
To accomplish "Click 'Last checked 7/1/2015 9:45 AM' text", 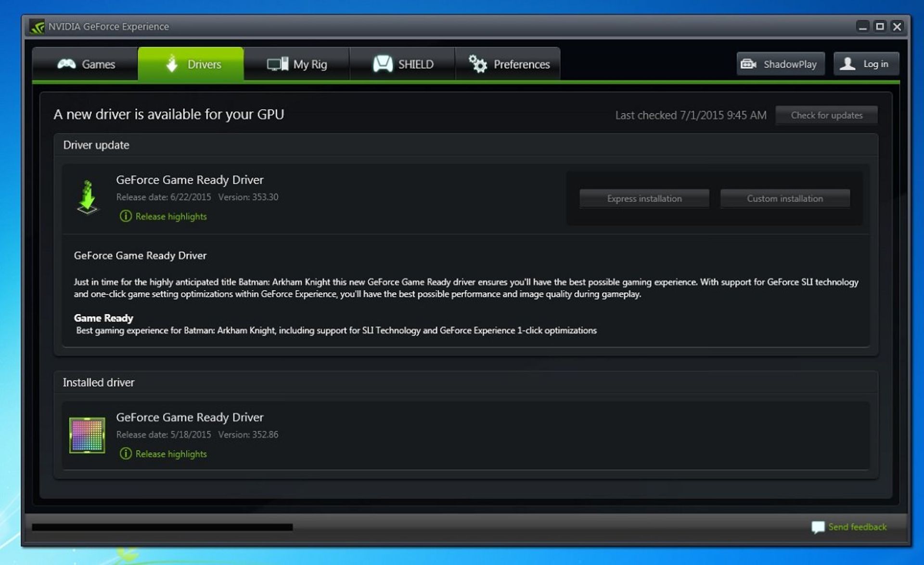I will coord(691,116).
